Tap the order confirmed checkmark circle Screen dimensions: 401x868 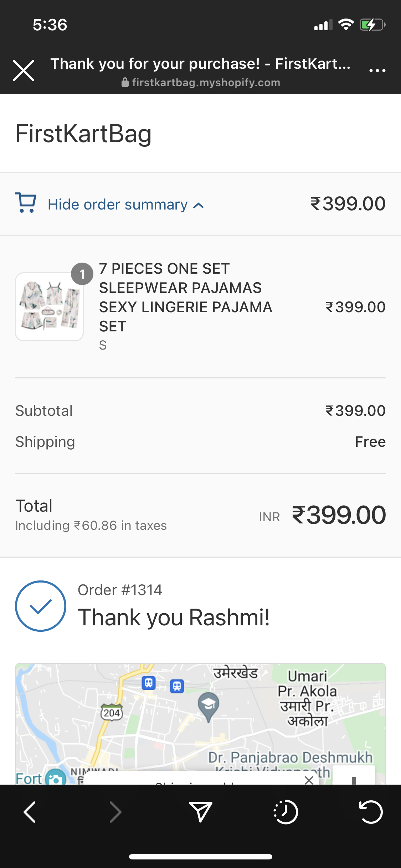pos(41,606)
